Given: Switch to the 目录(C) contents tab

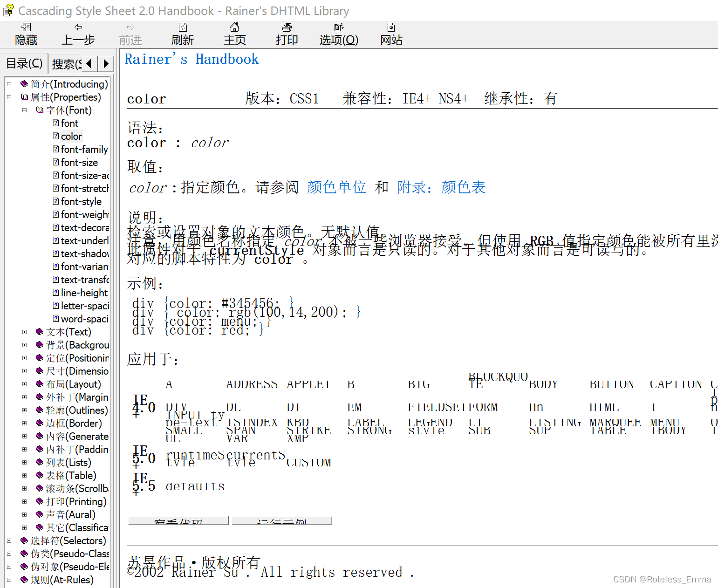Looking at the screenshot, I should 24,63.
